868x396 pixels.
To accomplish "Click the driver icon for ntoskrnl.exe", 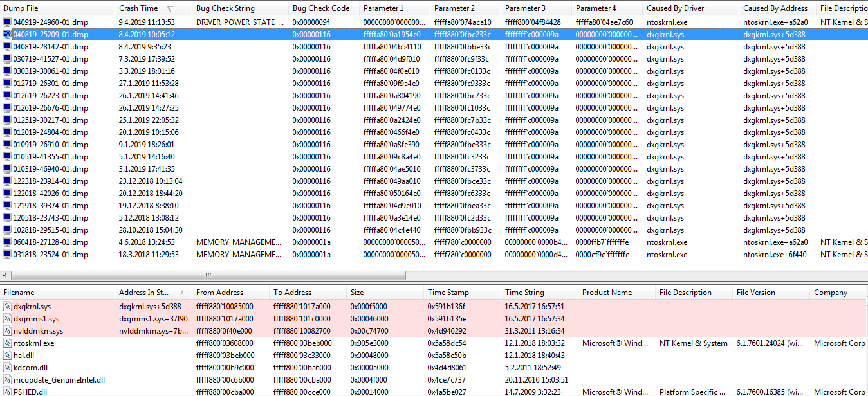I will pyautogui.click(x=7, y=343).
